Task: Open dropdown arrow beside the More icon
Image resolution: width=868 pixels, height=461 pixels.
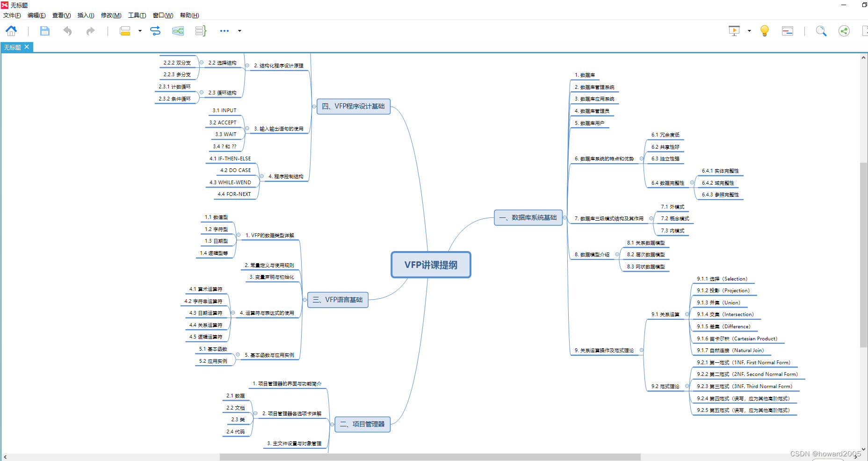Action: (x=240, y=31)
